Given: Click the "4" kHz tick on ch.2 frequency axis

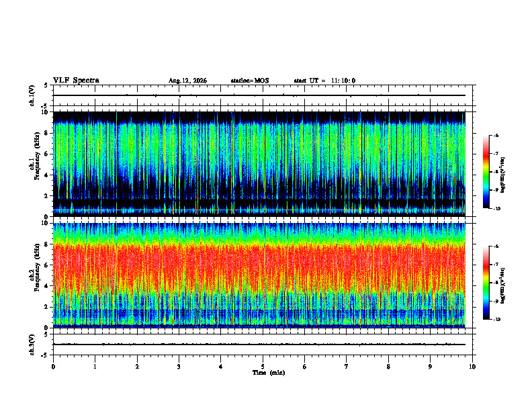Looking at the screenshot, I should coord(47,286).
